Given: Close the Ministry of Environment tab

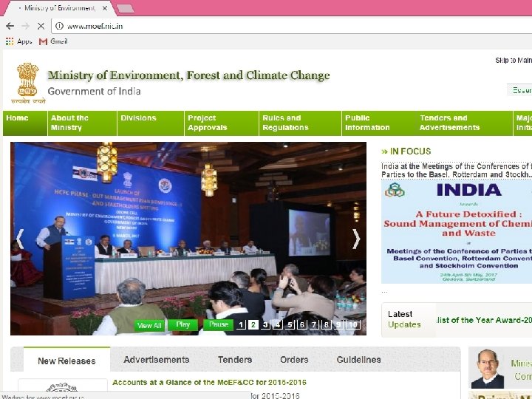Looking at the screenshot, I should (105, 8).
